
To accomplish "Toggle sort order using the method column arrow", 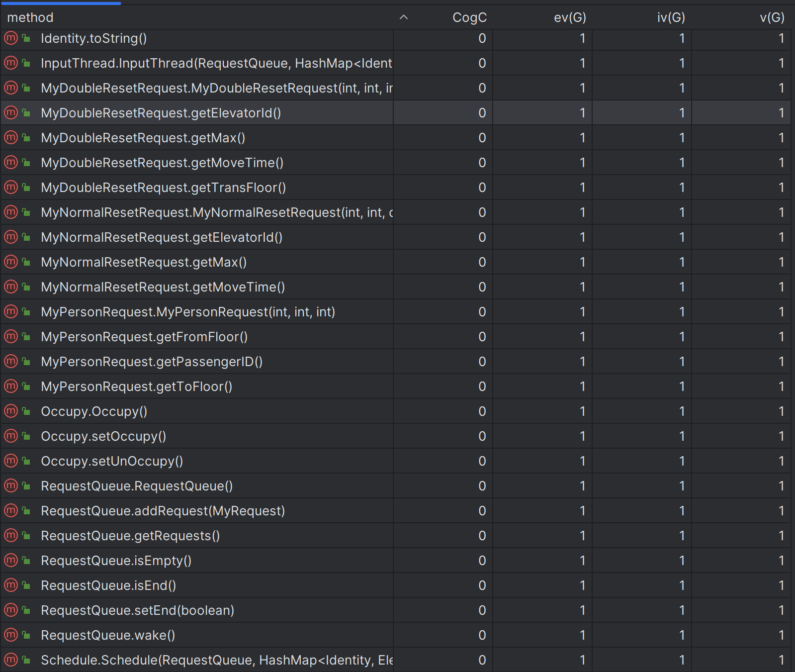I will (404, 17).
